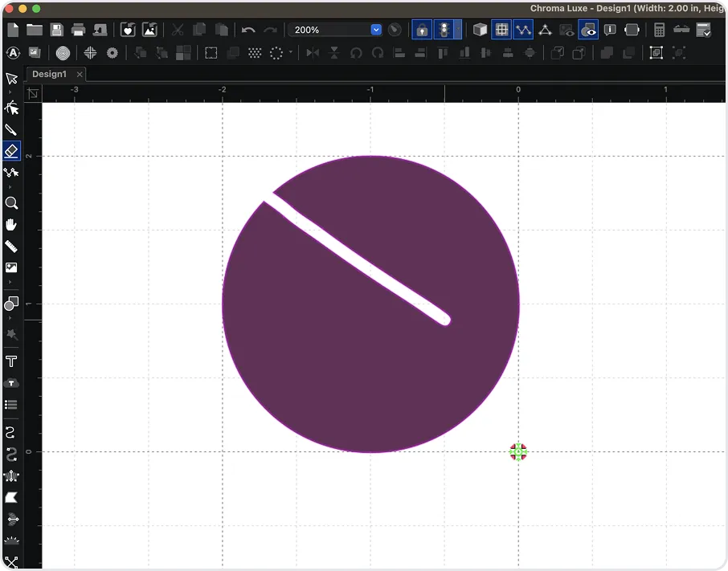The image size is (728, 571).
Task: Click the list lines tool icon
Action: [x=11, y=405]
